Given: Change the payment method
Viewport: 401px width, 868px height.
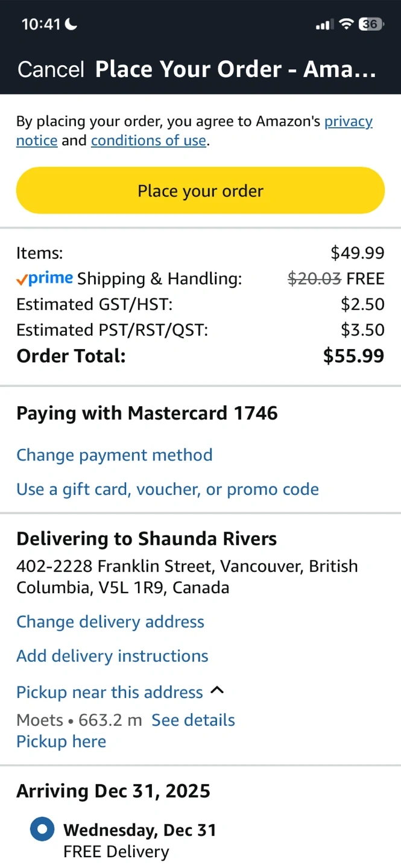Looking at the screenshot, I should click(114, 454).
